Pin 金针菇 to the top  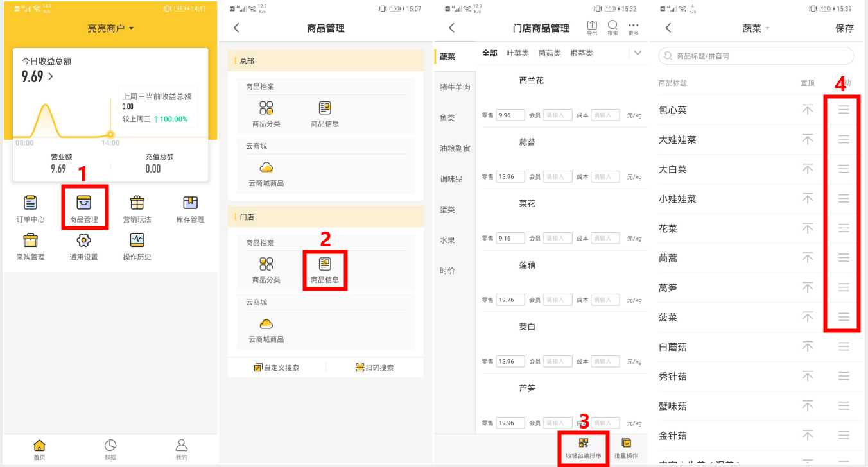click(x=808, y=436)
